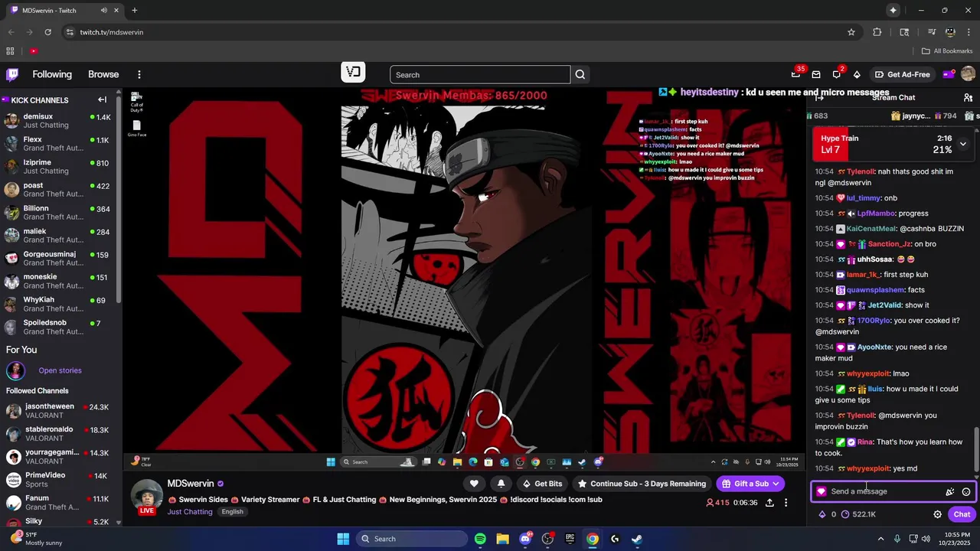Open the Fanum followed channel
980x551 pixels.
click(x=58, y=503)
